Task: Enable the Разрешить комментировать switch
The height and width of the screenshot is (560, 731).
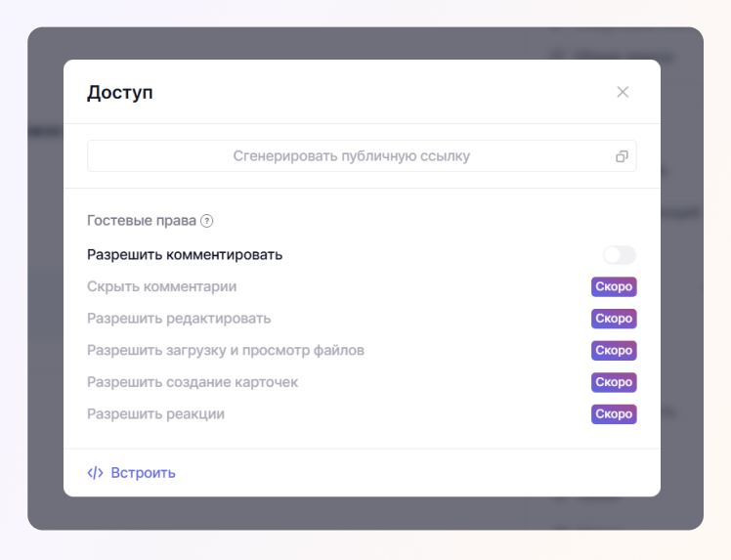Action: click(620, 255)
